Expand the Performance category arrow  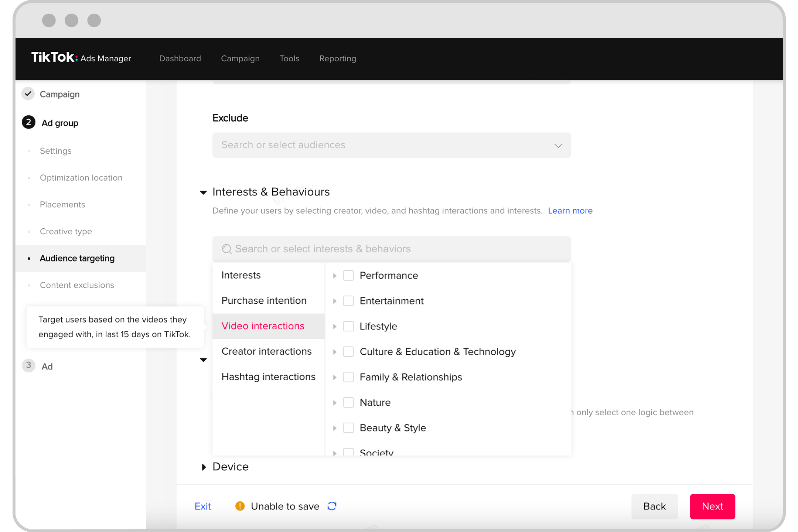coord(334,276)
